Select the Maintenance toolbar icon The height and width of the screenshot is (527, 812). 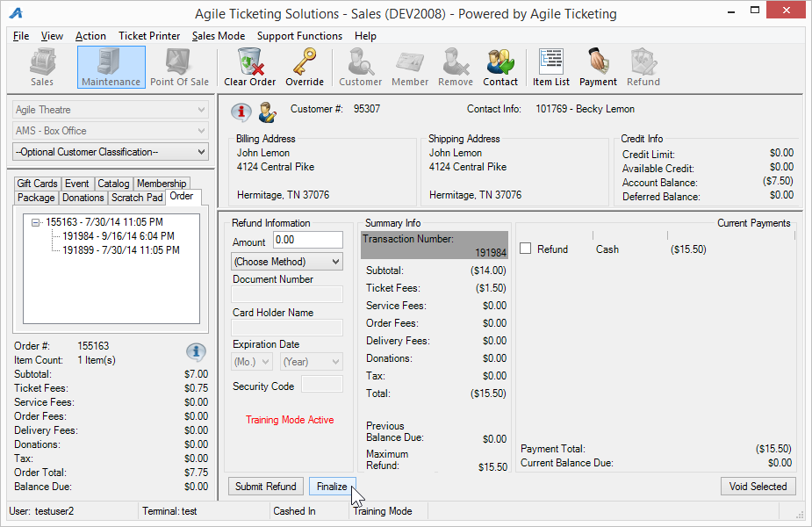click(x=111, y=68)
